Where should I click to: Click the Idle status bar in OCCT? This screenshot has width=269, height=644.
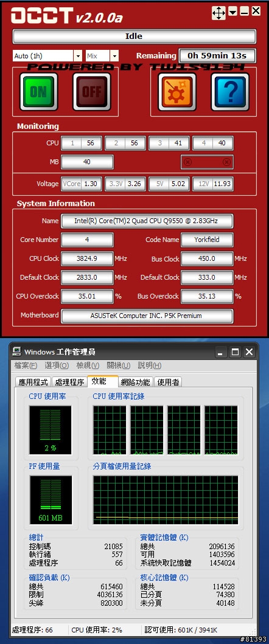tap(134, 36)
